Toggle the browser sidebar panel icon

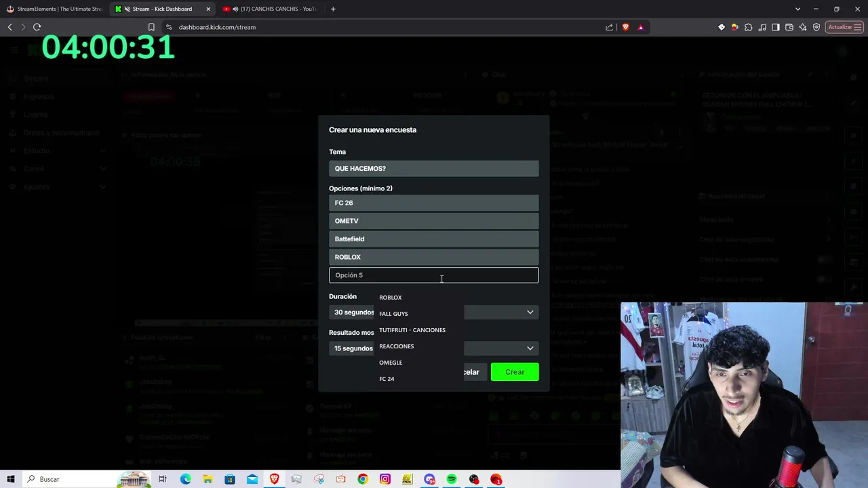coord(776,27)
